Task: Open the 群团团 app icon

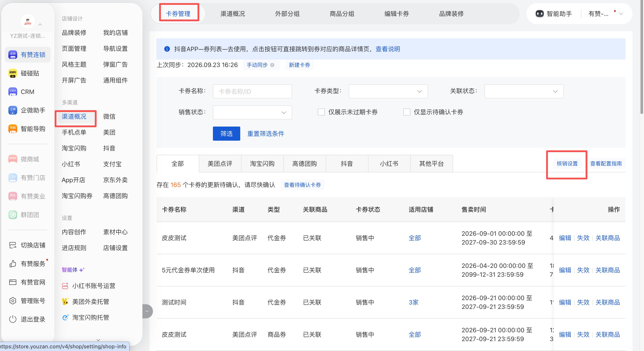Action: pos(13,215)
